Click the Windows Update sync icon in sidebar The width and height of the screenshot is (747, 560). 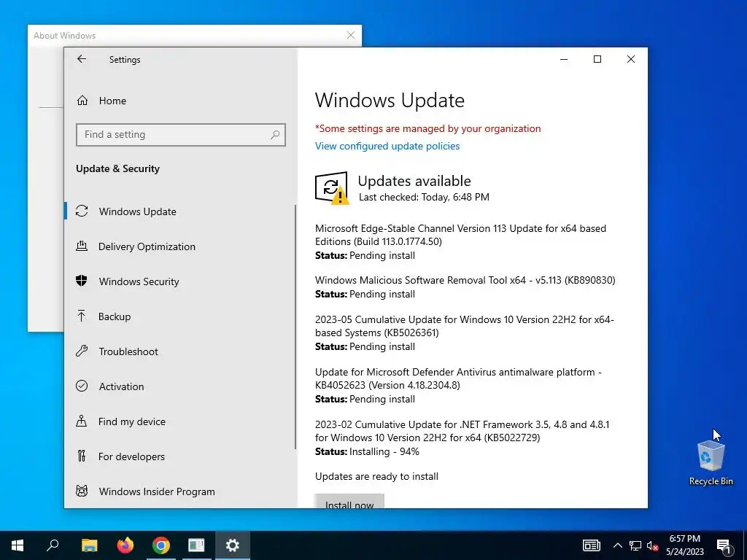coord(82,211)
